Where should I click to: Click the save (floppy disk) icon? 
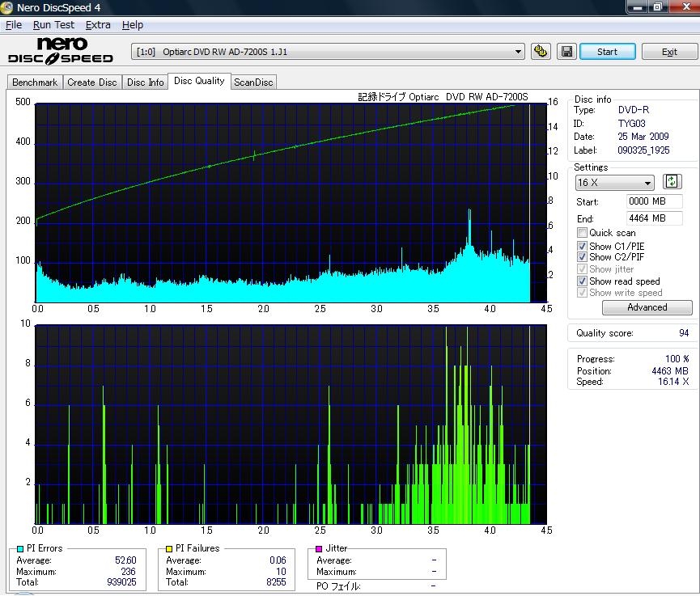pos(566,52)
